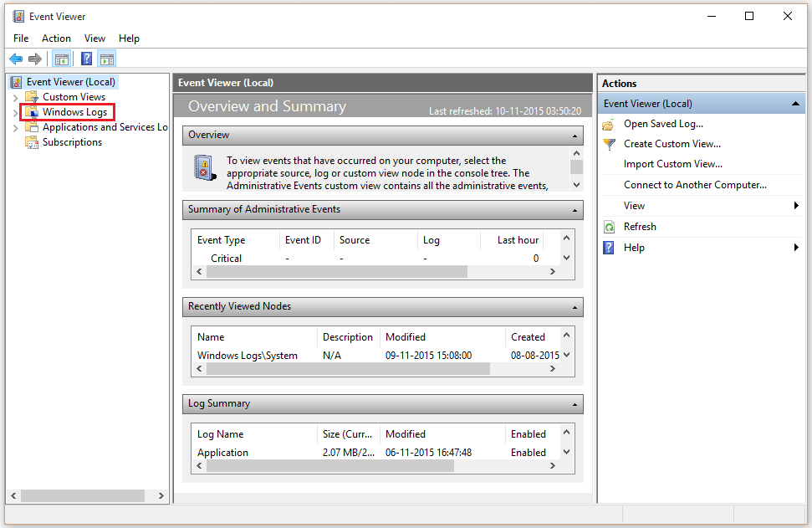Image resolution: width=812 pixels, height=528 pixels.
Task: Collapse the Recently Viewed Nodes section
Action: (x=575, y=307)
